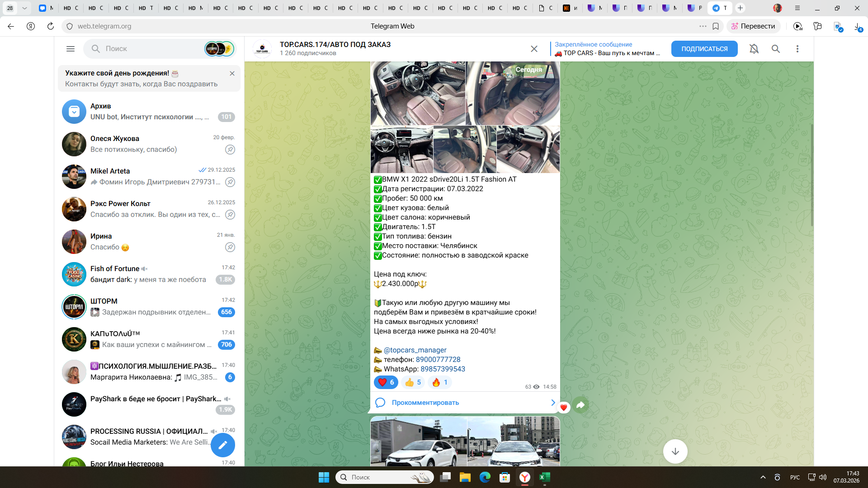Image resolution: width=868 pixels, height=488 pixels.
Task: Open the Fish of Fortune chat
Action: coord(149,274)
